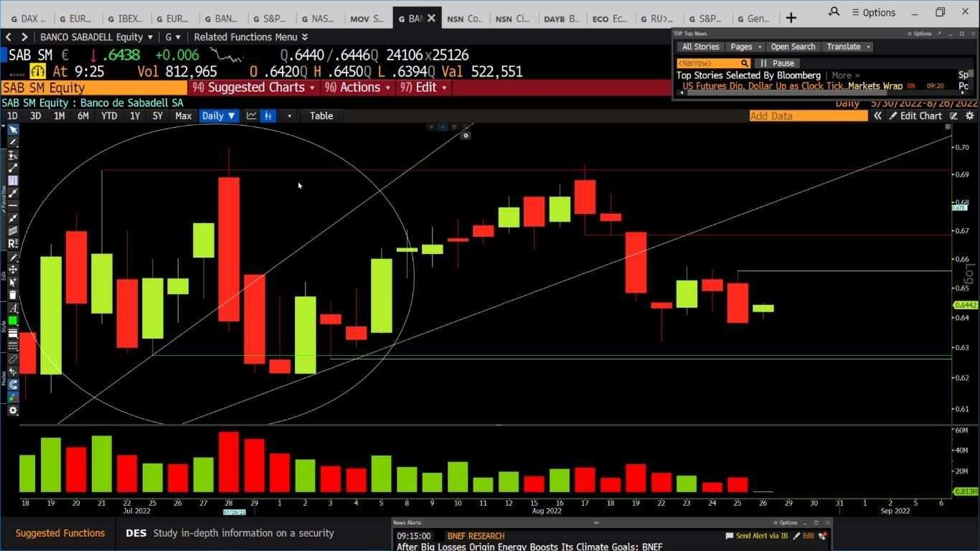Open the line thickness style option

(13, 334)
